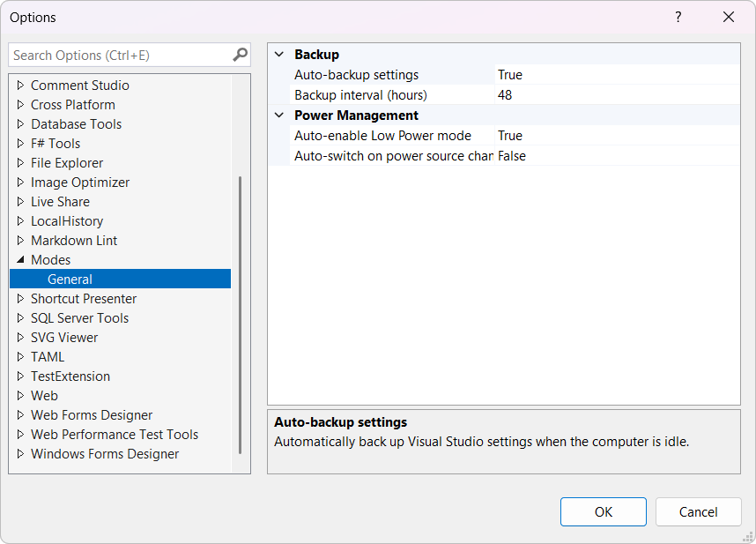Expand the Comment Studio node arrow
This screenshot has width=756, height=544.
(20, 86)
